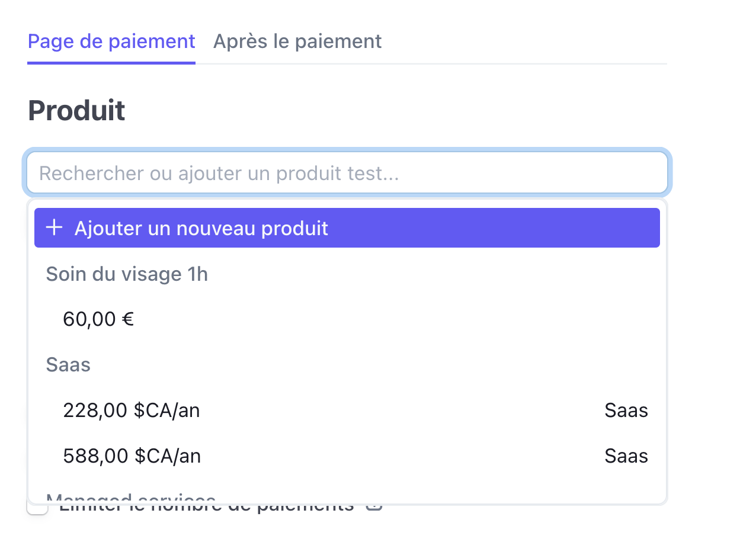The width and height of the screenshot is (756, 558).
Task: Click the underline beneath Page de paiement tab
Action: coord(111,63)
